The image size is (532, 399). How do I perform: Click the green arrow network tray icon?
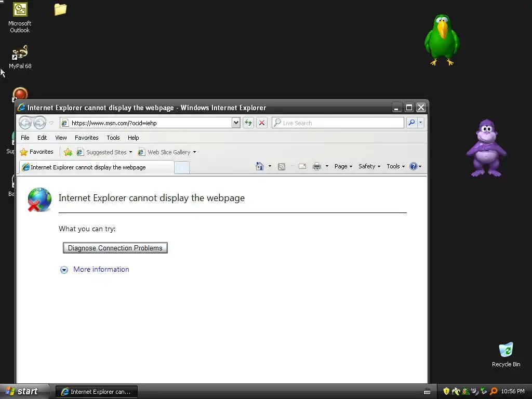tap(484, 392)
